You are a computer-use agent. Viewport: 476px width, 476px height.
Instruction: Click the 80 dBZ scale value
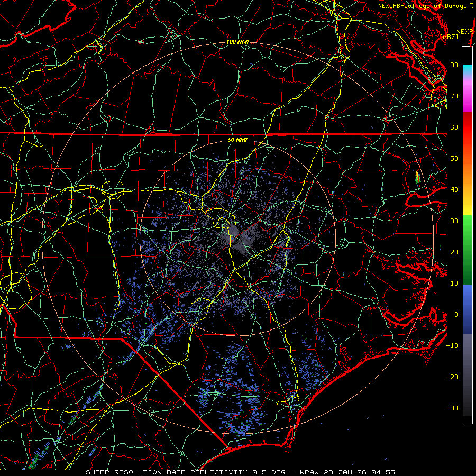(454, 65)
